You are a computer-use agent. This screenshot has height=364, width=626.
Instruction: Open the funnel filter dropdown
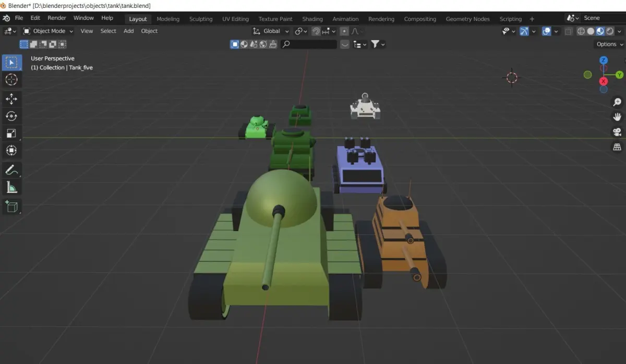click(x=378, y=44)
